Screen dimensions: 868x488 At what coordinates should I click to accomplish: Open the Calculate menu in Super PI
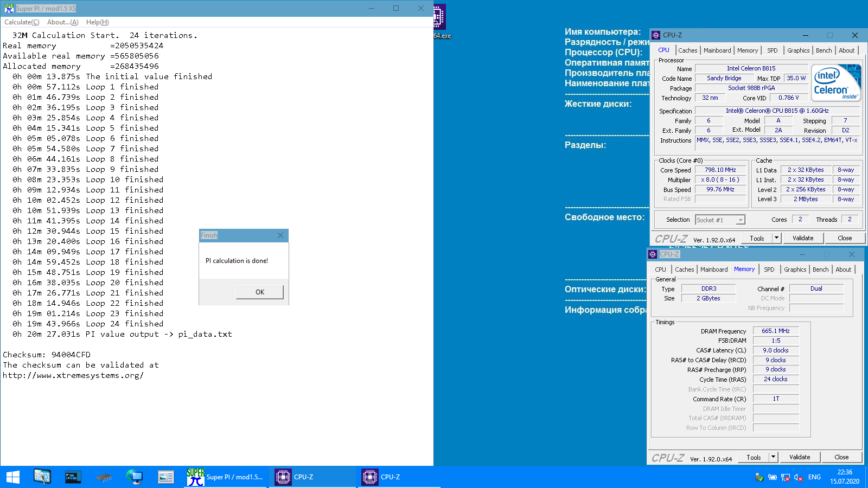click(22, 22)
